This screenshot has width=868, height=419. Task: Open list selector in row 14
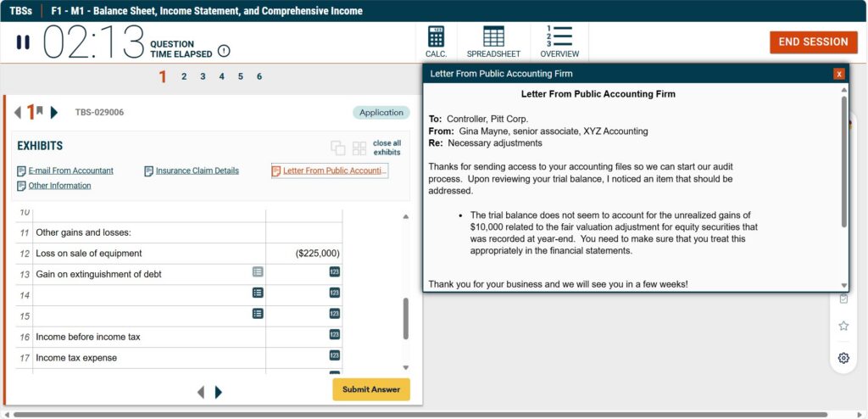point(258,293)
